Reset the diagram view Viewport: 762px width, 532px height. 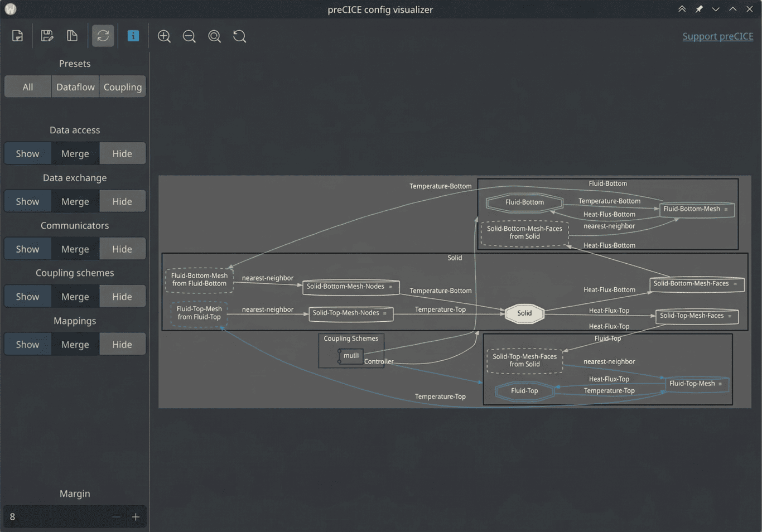pyautogui.click(x=239, y=36)
